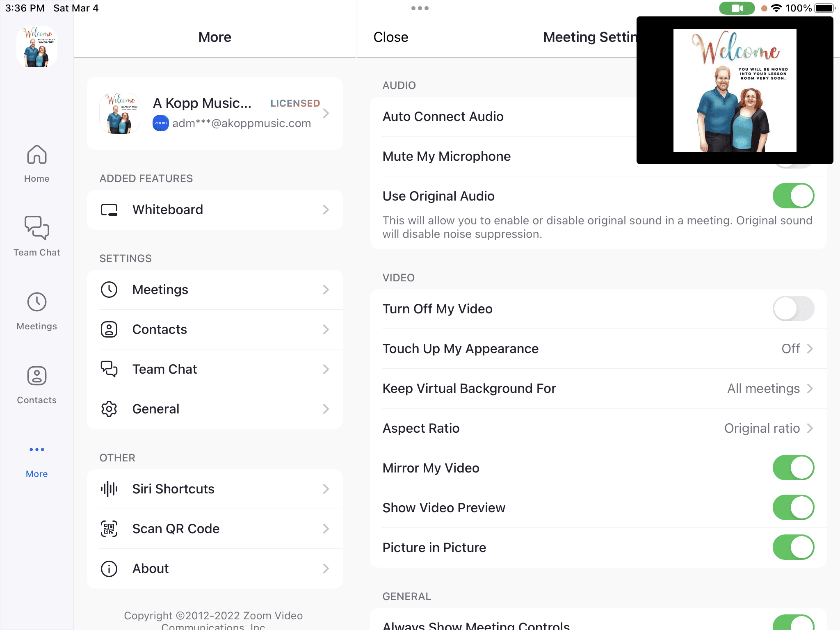Select the More three-dots icon in sidebar

coord(37,450)
